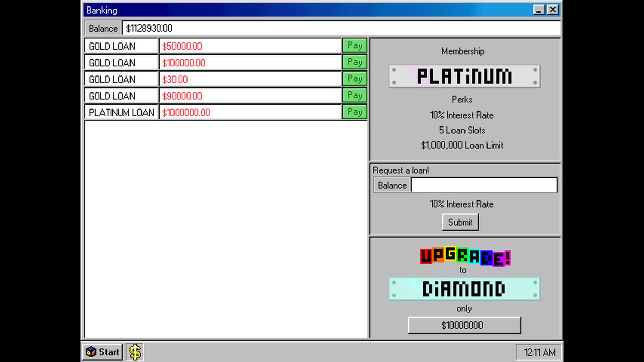
Task: Click the Windows logo icon on Start button
Action: click(x=91, y=352)
